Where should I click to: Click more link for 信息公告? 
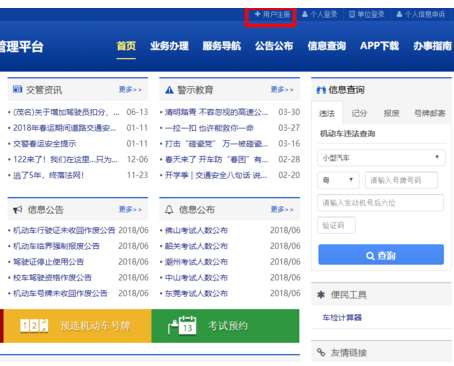pos(130,209)
